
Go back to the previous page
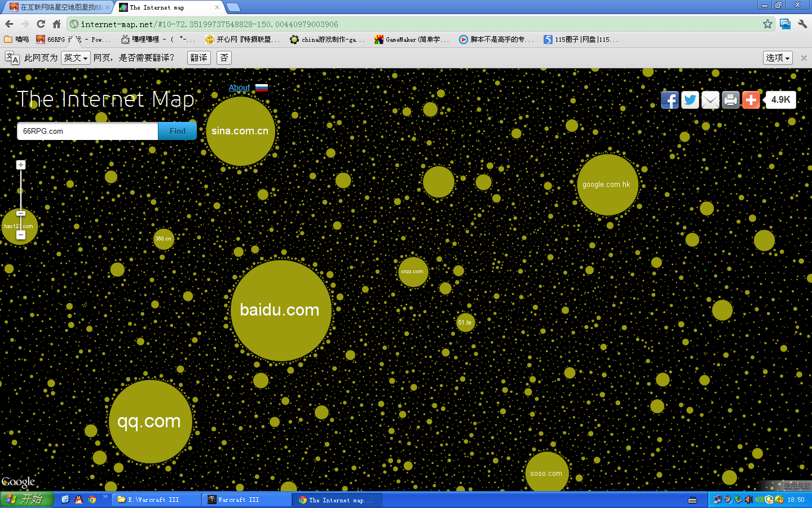(x=9, y=24)
